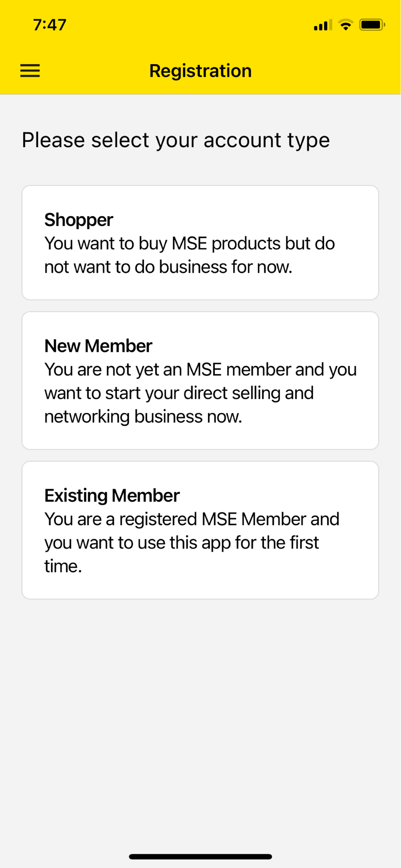The image size is (401, 868).
Task: Tap "You are a registered MSE Member" text
Action: click(176, 519)
